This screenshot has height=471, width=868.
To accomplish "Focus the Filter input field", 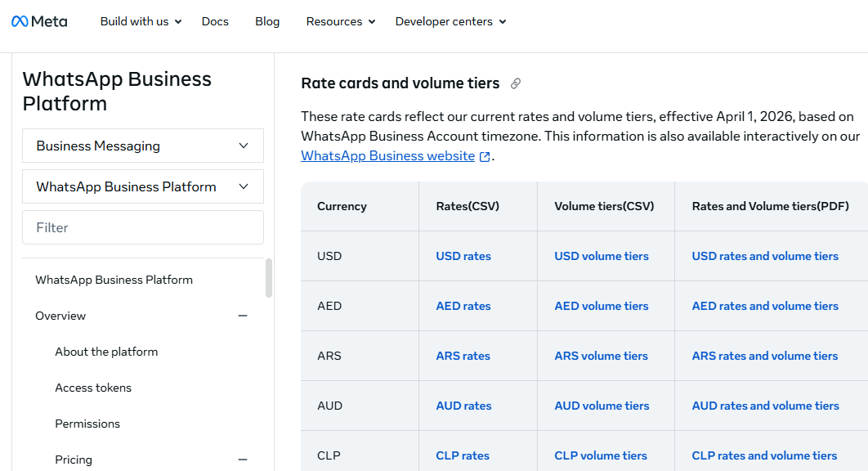I will click(x=143, y=228).
